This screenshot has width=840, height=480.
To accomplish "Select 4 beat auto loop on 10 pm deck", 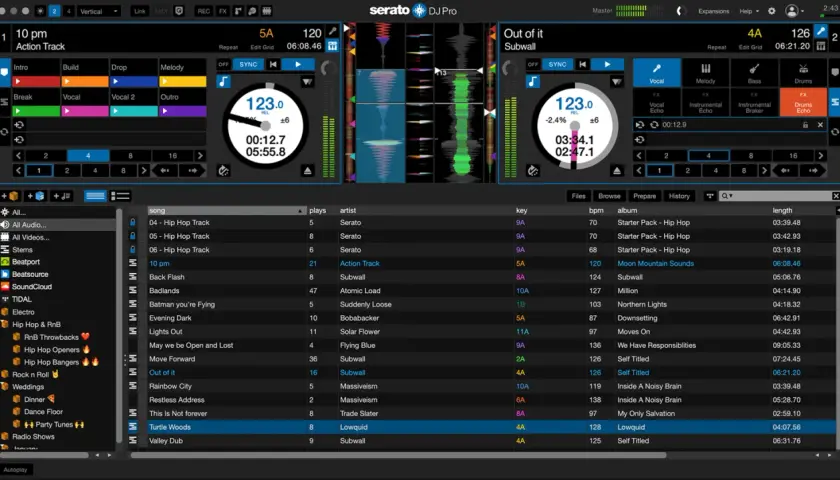I will pos(88,156).
